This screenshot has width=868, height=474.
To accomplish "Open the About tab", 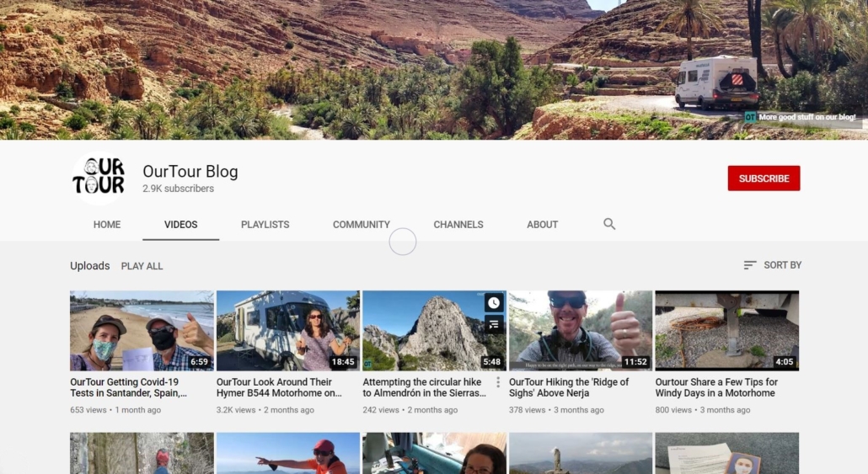I will [542, 225].
